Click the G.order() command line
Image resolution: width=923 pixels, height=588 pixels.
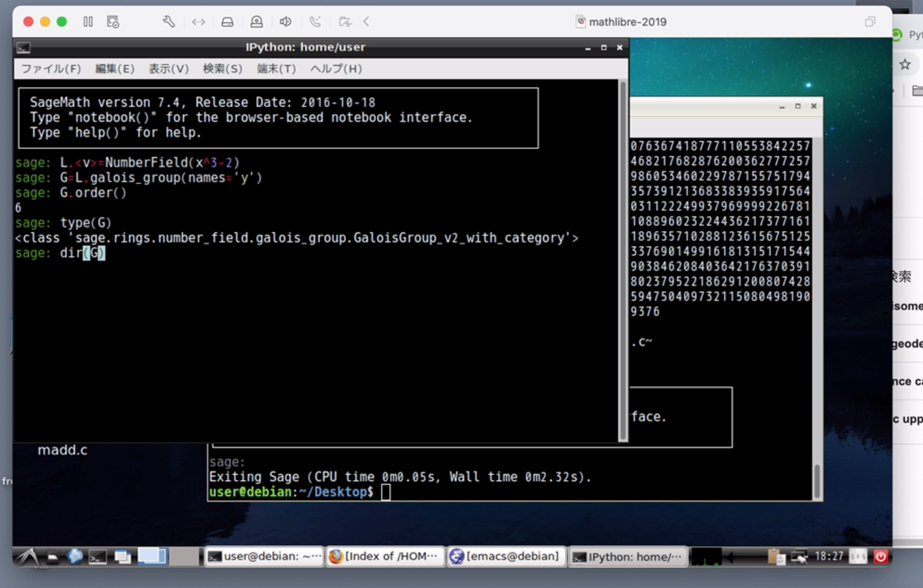pos(71,193)
